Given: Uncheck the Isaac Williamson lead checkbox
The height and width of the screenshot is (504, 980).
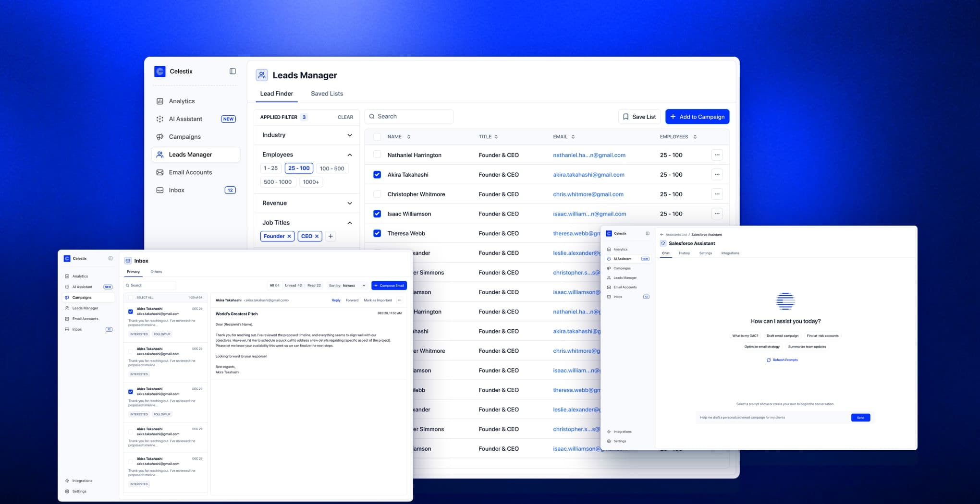Looking at the screenshot, I should tap(377, 214).
